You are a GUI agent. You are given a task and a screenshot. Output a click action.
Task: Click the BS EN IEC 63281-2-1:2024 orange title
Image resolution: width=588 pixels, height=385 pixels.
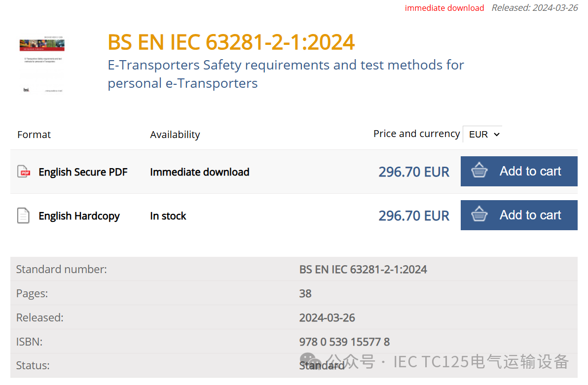(x=231, y=42)
